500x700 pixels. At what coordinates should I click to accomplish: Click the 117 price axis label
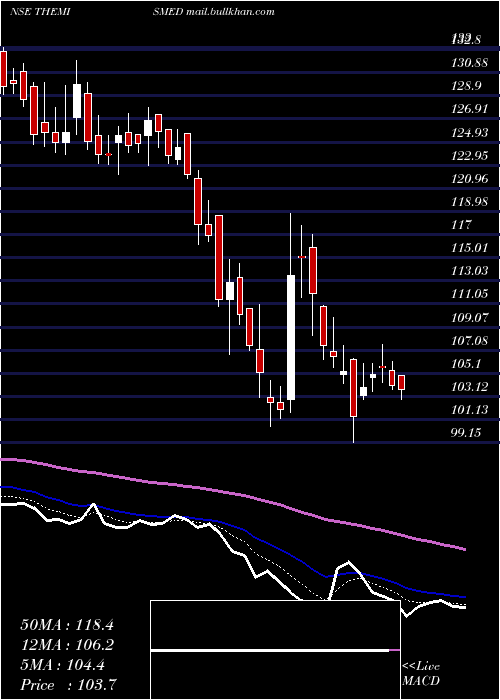462,225
